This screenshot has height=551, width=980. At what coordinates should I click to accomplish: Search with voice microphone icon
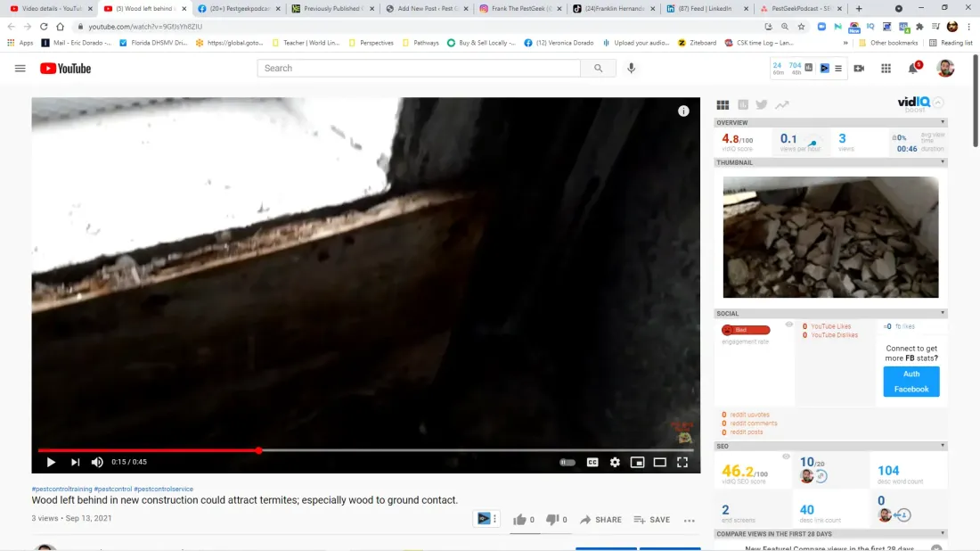632,68
